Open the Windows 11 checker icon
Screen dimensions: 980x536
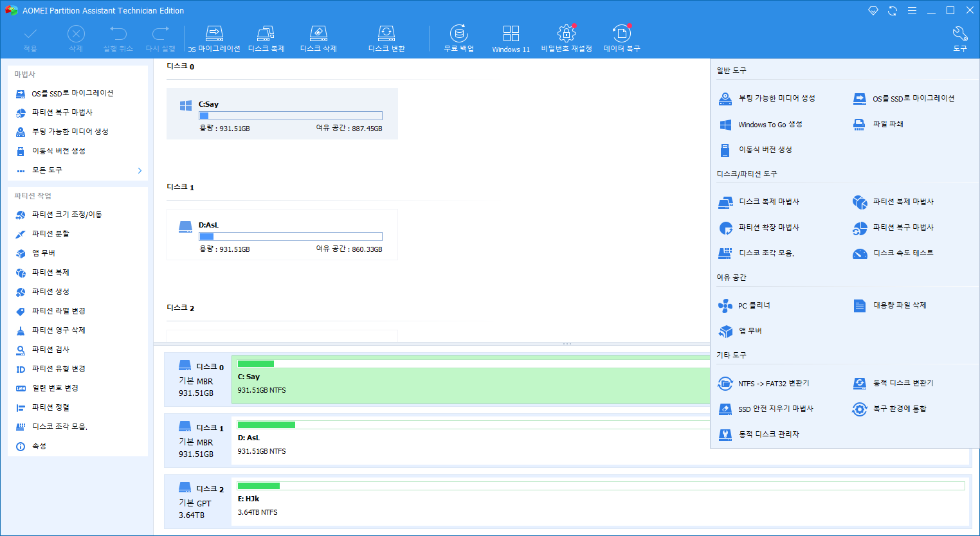(511, 39)
